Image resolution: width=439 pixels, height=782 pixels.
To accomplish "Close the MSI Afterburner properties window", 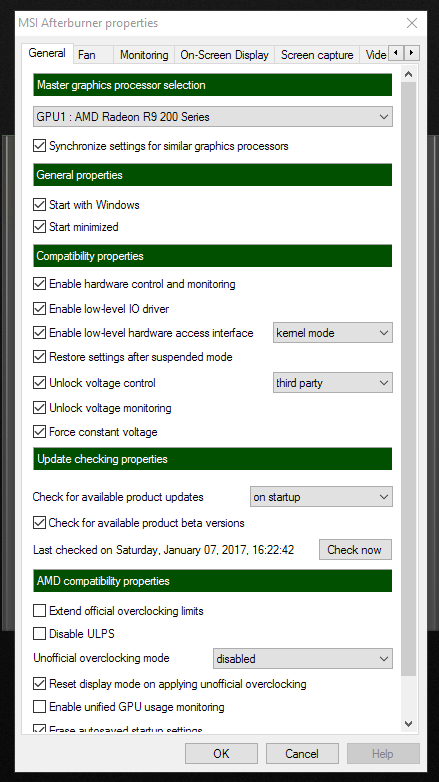I will (412, 23).
